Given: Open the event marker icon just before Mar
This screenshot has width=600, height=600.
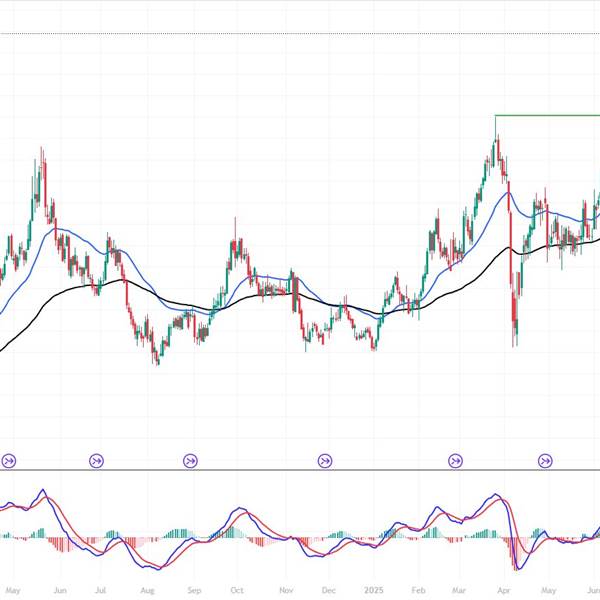Looking at the screenshot, I should click(455, 461).
